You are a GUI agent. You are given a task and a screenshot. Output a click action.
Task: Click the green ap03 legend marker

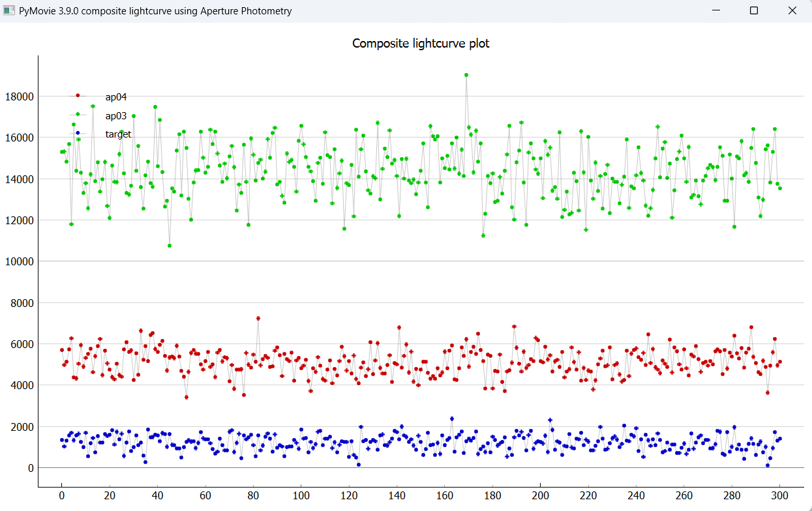[78, 115]
